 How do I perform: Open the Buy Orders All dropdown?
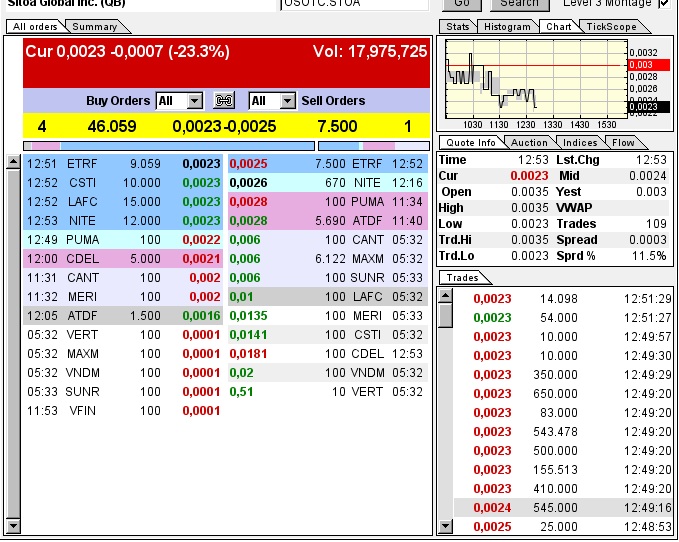click(x=194, y=101)
